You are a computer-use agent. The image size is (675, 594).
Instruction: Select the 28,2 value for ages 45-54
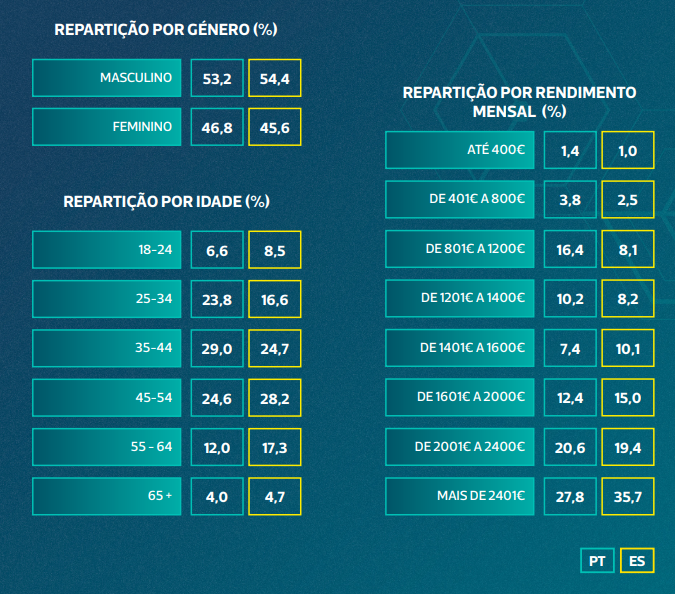pyautogui.click(x=274, y=397)
